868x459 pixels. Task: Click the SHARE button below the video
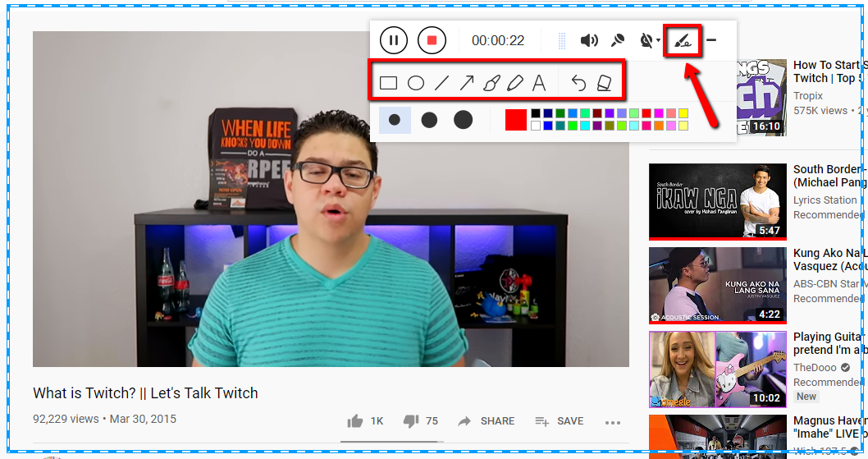coord(487,421)
